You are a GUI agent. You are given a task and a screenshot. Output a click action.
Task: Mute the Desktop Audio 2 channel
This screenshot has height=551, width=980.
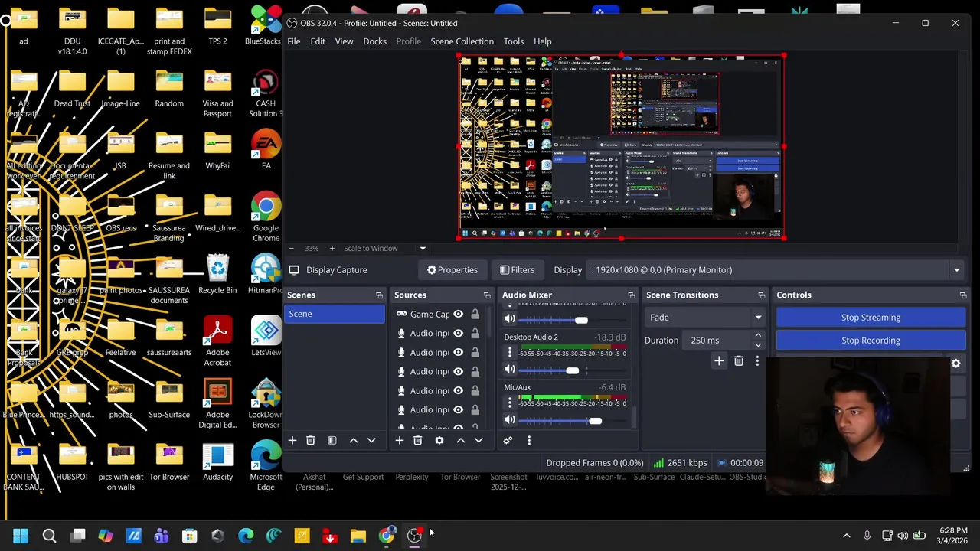point(510,370)
